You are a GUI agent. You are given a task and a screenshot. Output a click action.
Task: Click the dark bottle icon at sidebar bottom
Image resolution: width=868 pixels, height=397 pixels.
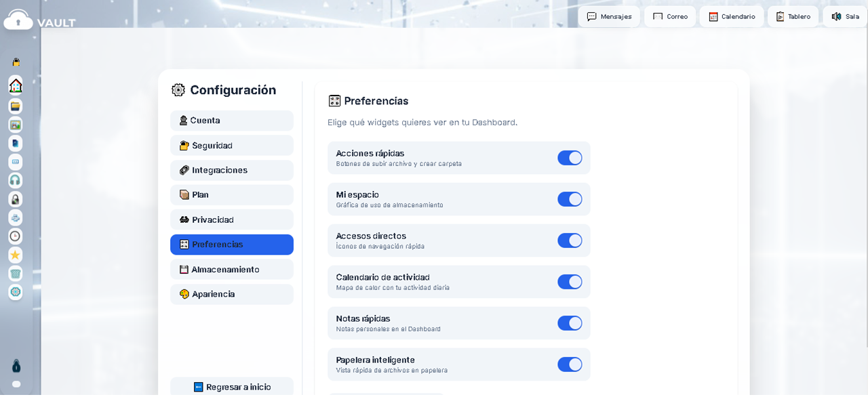point(16,366)
